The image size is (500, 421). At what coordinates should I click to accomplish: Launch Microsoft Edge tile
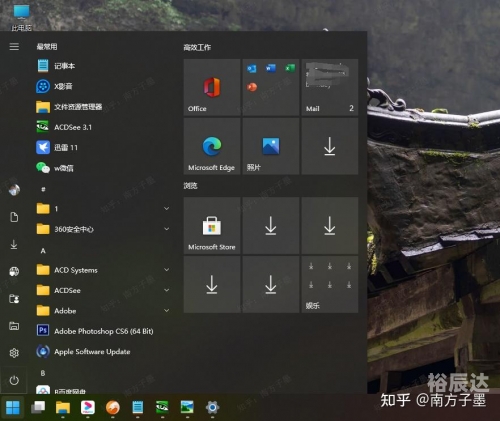point(212,146)
